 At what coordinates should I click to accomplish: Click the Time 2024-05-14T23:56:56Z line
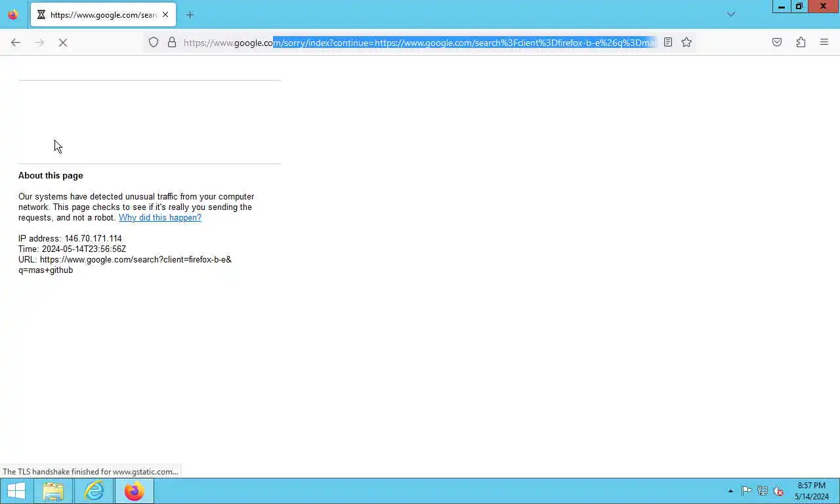click(x=72, y=249)
